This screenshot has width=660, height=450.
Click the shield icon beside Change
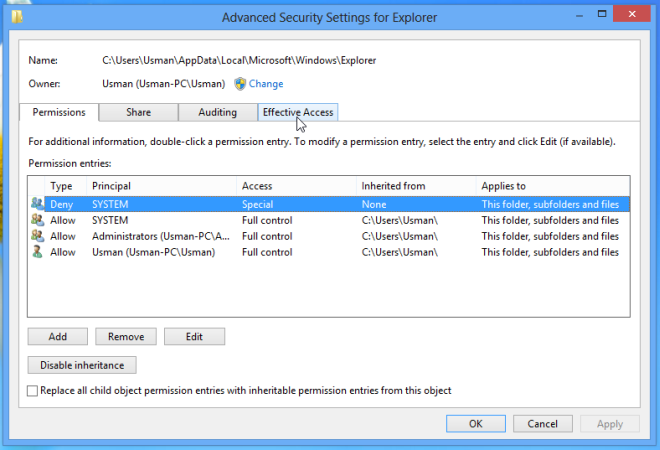[x=240, y=84]
